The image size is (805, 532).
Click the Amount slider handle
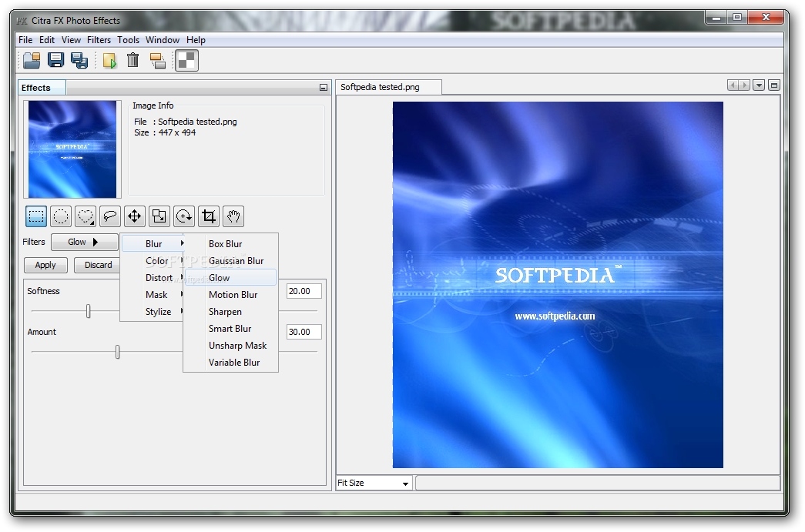118,352
